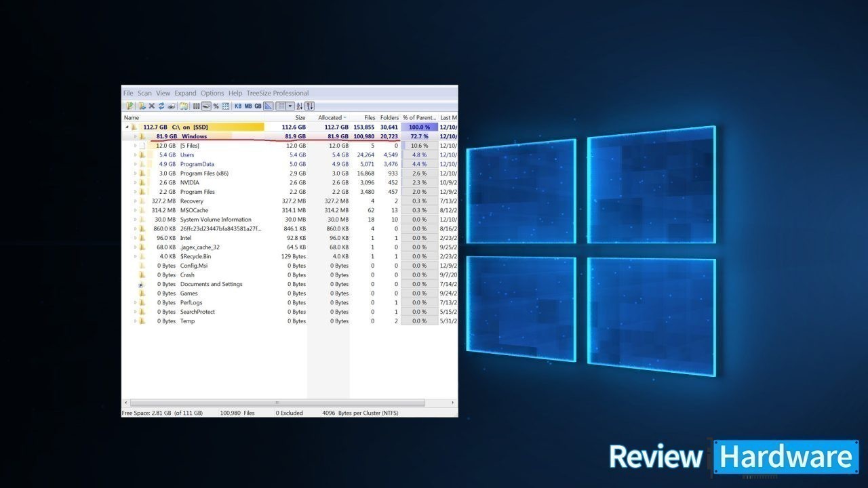Click the grid file count icon

point(225,106)
